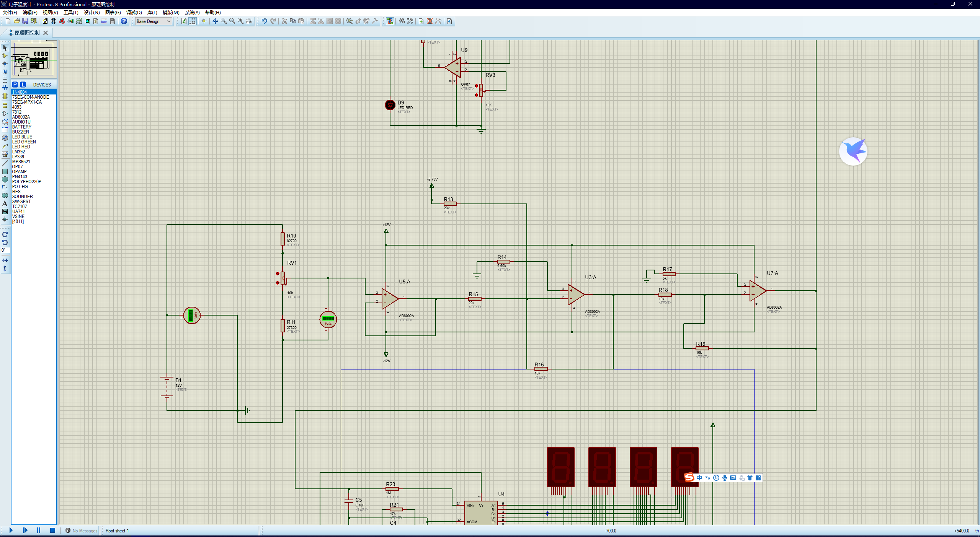The image size is (980, 537).
Task: Open the 文件(F) menu
Action: 10,13
